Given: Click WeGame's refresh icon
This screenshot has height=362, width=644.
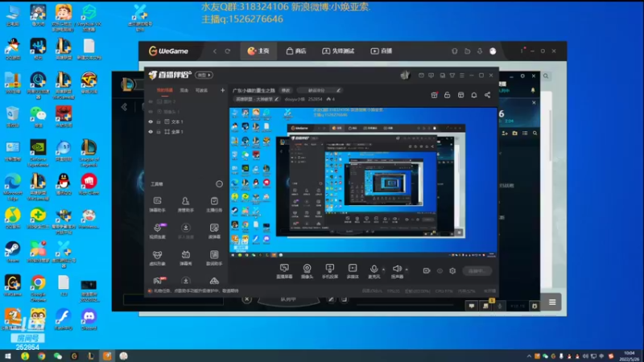Looking at the screenshot, I should coord(228,51).
